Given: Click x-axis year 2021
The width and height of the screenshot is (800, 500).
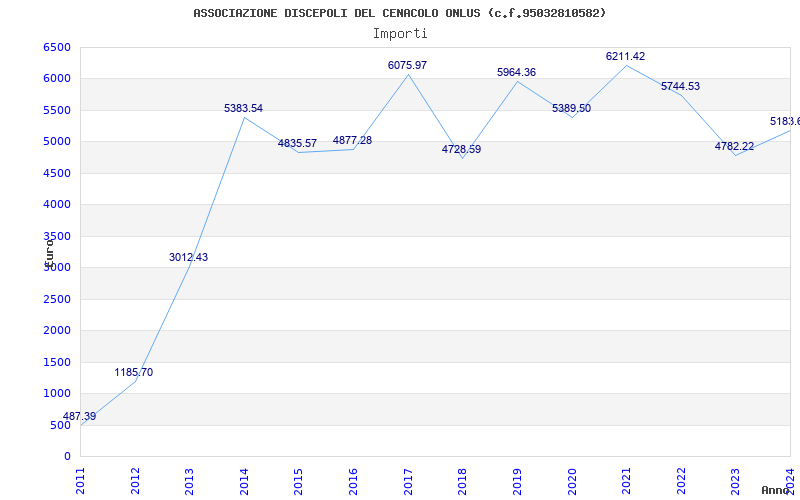Looking at the screenshot, I should pyautogui.click(x=627, y=481).
